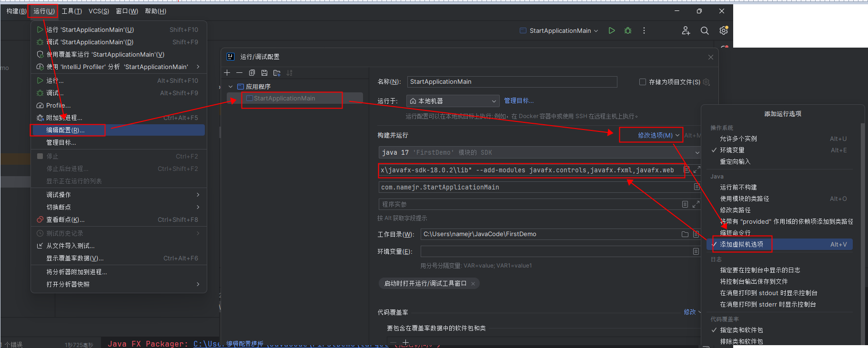Image resolution: width=868 pixels, height=348 pixels.
Task: Click the plus icon under 要包含在覆盖率数据中的软件包和类
Action: 405,342
